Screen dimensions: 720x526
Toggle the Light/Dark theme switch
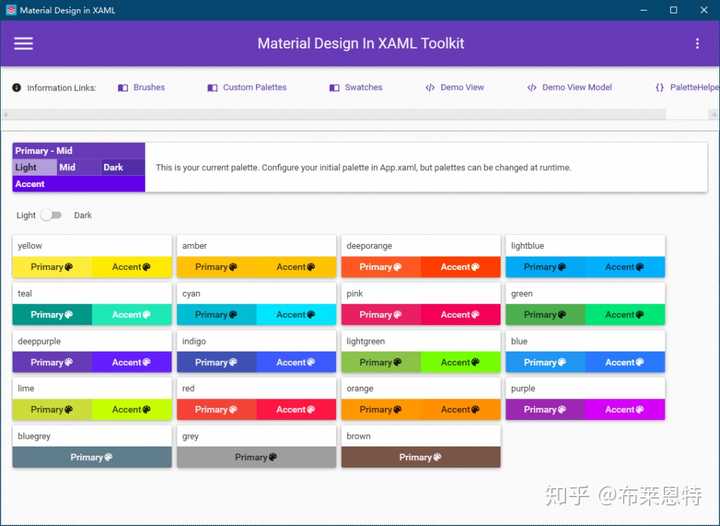click(x=51, y=215)
